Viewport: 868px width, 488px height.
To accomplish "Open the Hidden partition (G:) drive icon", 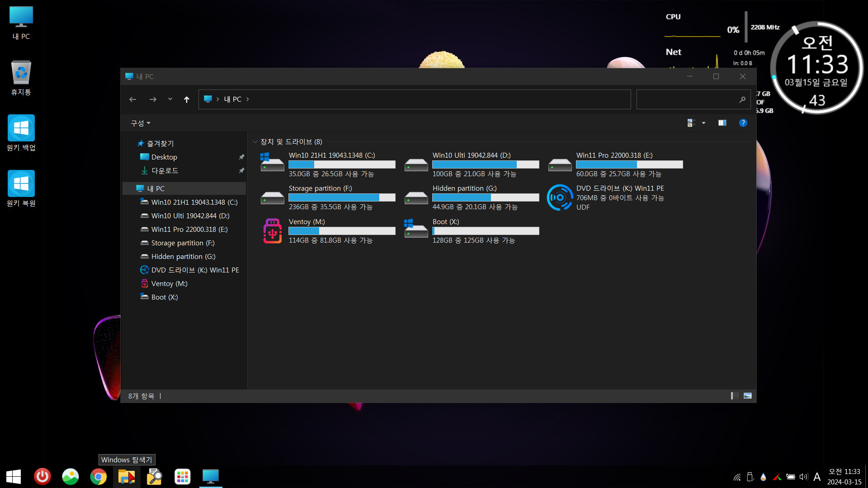I will coord(416,197).
